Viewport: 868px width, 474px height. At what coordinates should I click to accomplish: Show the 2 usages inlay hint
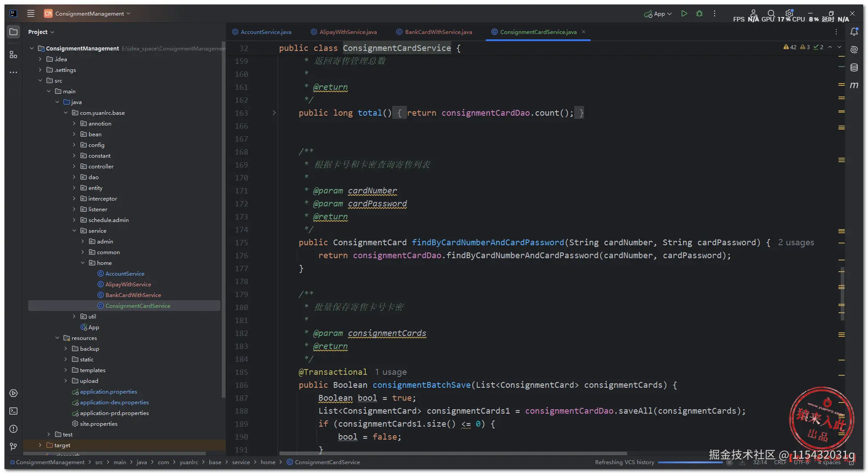(x=796, y=243)
